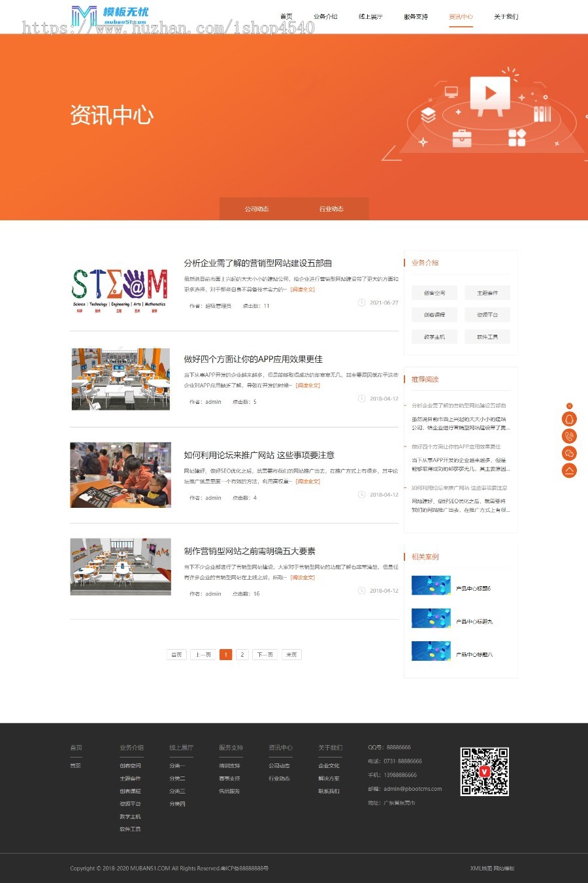The width and height of the screenshot is (588, 883).
Task: Click footer link 培训支持
Action: coord(229,766)
